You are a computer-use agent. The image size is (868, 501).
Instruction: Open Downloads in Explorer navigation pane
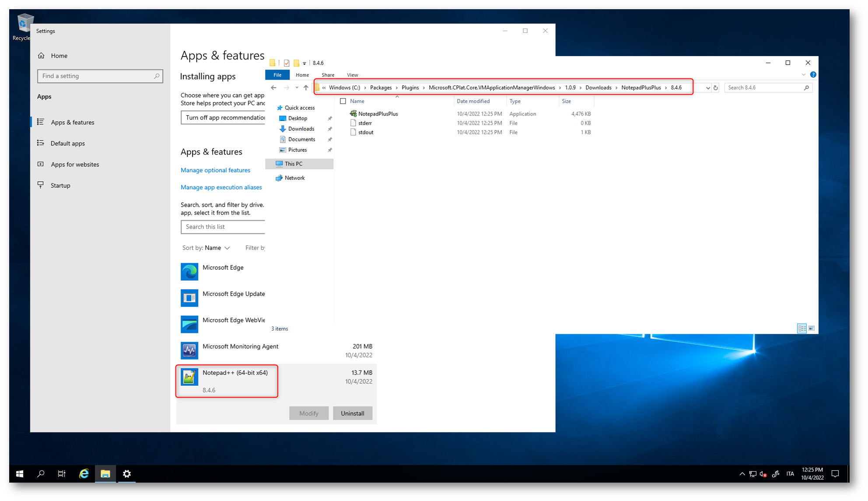coord(301,129)
